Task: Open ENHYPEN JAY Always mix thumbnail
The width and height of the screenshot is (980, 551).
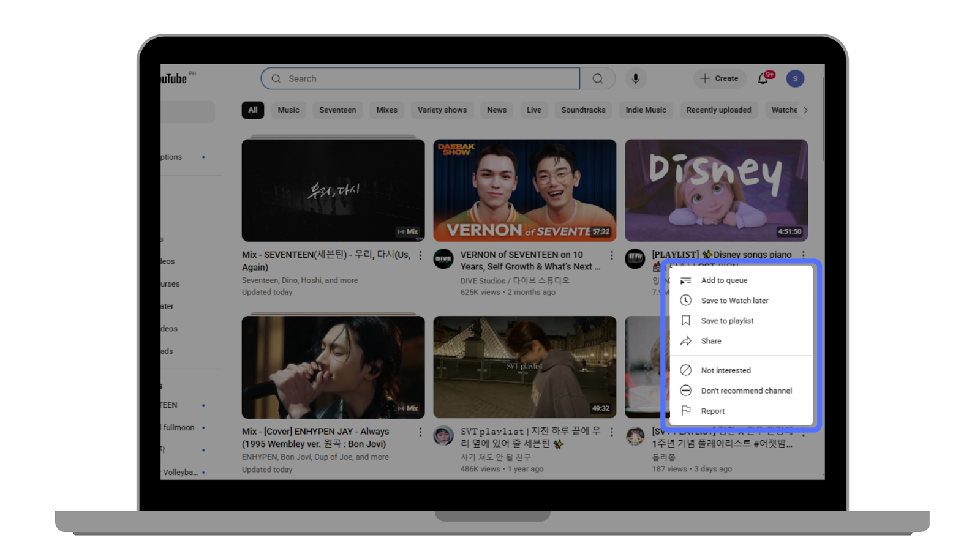Action: coord(333,367)
